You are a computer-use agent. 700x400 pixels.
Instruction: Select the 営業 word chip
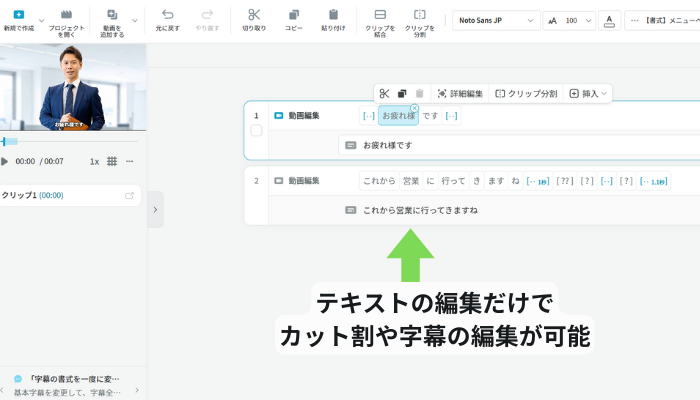coord(411,181)
